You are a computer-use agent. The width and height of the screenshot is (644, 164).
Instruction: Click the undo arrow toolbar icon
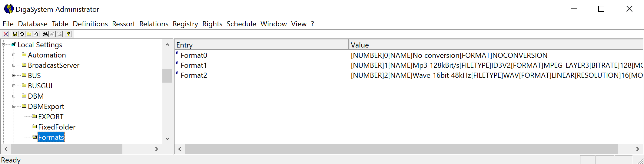(x=22, y=34)
